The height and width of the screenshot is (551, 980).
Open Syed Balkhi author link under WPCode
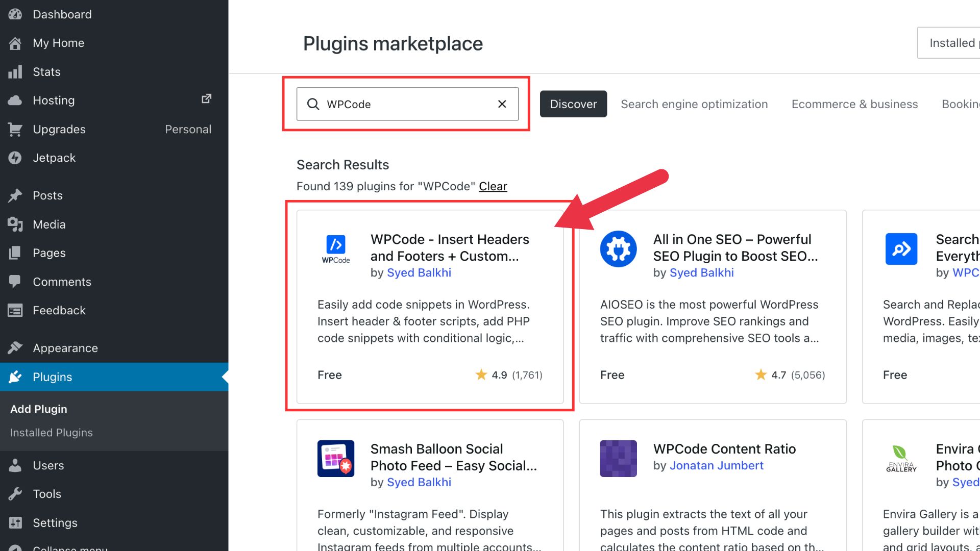click(419, 272)
